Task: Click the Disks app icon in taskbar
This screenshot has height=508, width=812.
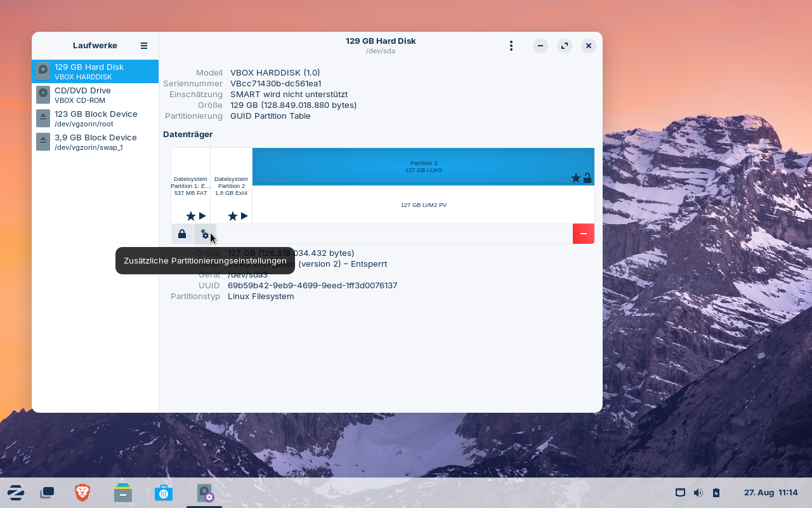Action: coord(204,493)
